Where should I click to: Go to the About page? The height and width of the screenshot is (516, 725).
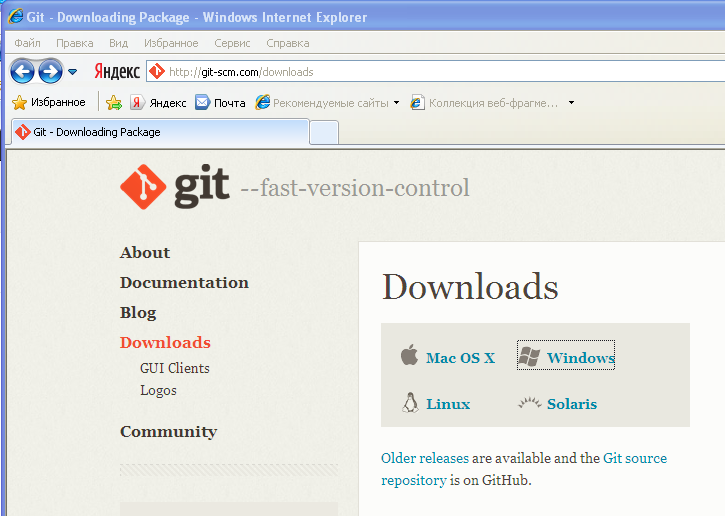pyautogui.click(x=145, y=252)
